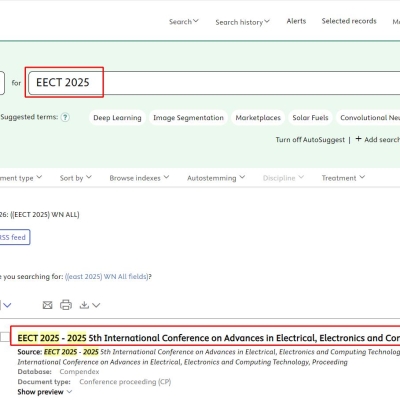The height and width of the screenshot is (400, 400).
Task: Click the plus icon to add search field
Action: (358, 139)
